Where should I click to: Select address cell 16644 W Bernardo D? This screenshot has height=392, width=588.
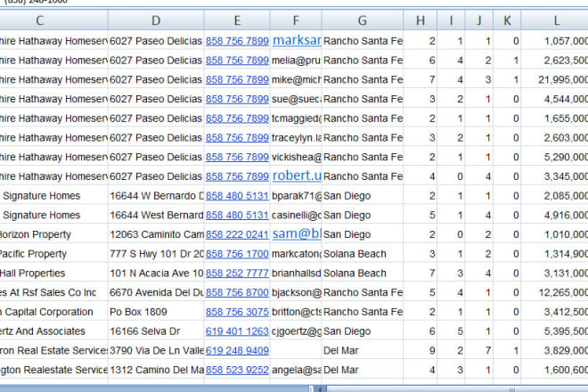coord(156,196)
